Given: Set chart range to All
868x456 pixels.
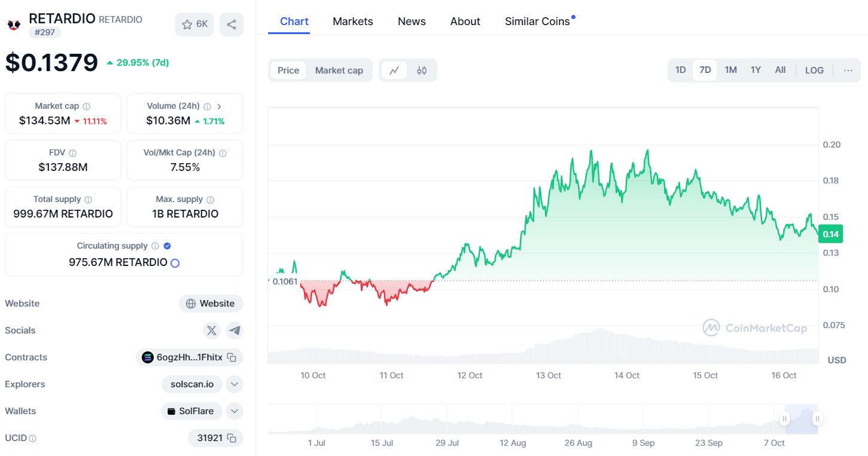Looking at the screenshot, I should coord(780,70).
